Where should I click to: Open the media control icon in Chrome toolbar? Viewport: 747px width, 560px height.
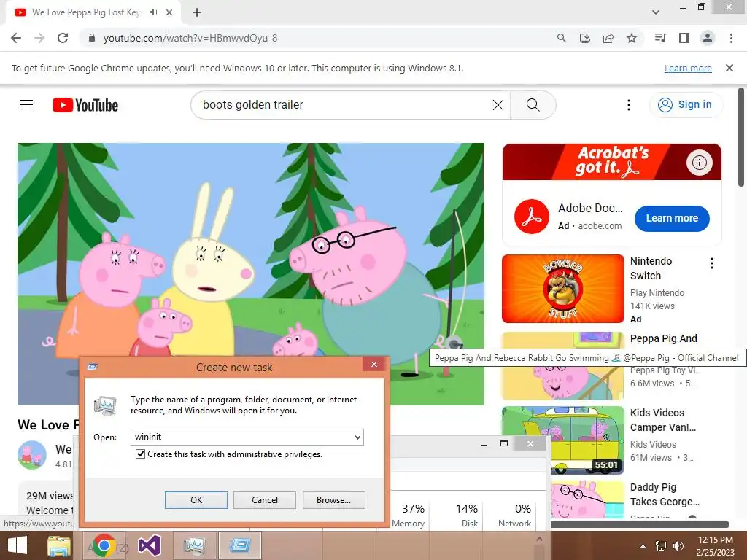(660, 38)
